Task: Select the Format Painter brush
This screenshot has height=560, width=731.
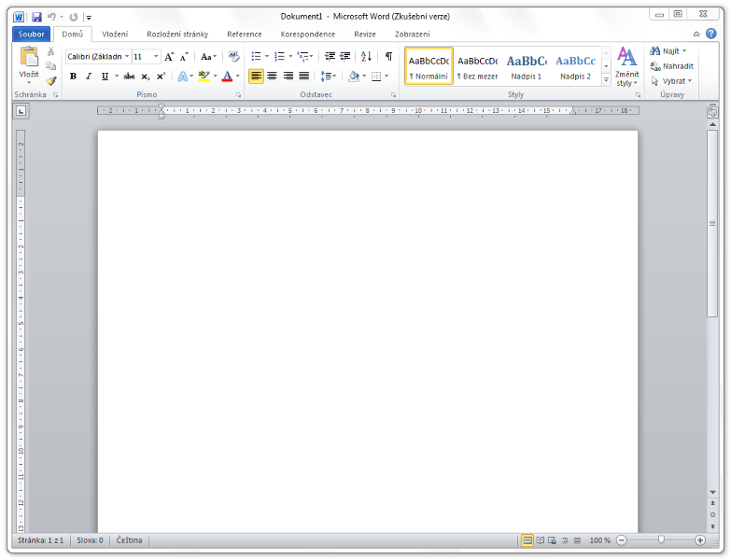Action: (x=50, y=81)
